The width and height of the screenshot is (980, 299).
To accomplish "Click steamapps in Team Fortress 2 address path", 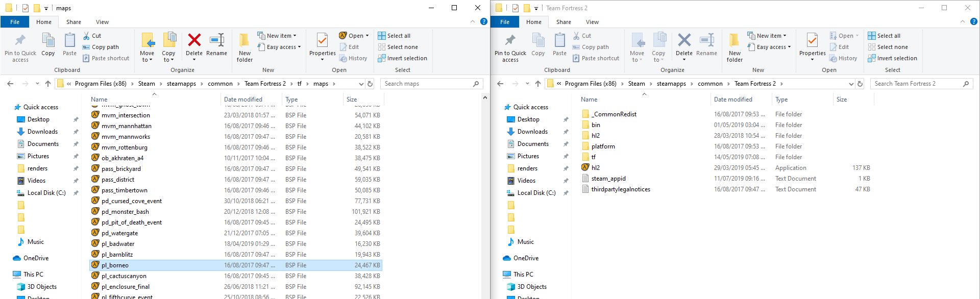I will click(671, 84).
